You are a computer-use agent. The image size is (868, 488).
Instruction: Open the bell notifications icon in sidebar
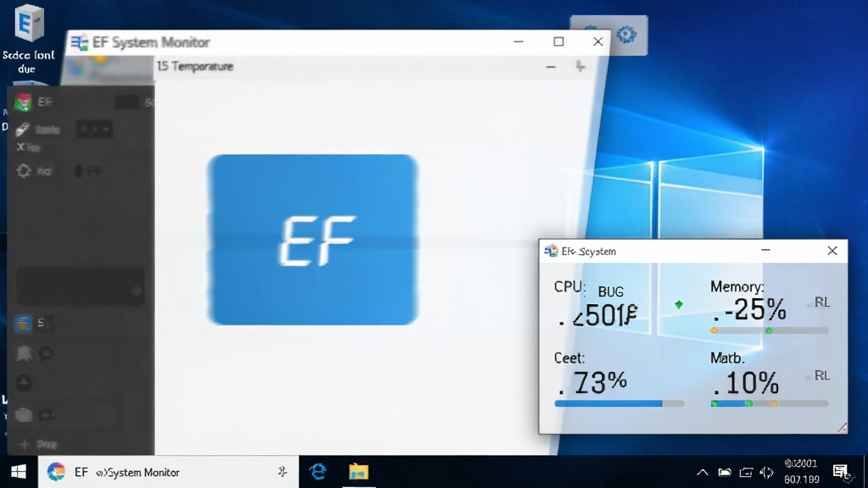tap(24, 353)
